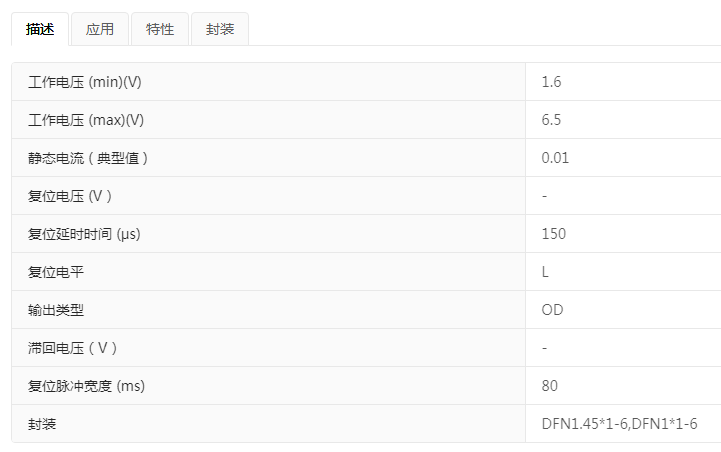Open the 应用 tab
The image size is (721, 452).
coord(100,29)
